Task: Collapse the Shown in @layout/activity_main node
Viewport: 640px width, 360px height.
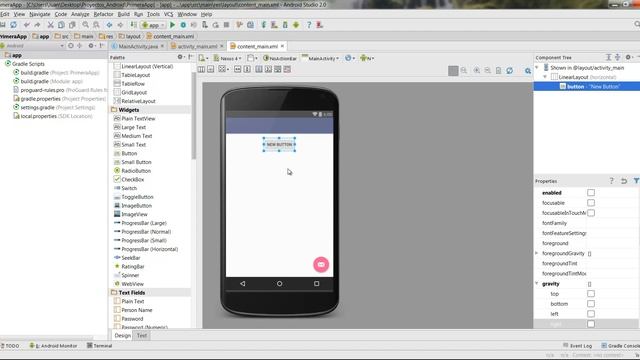Action: click(x=537, y=68)
